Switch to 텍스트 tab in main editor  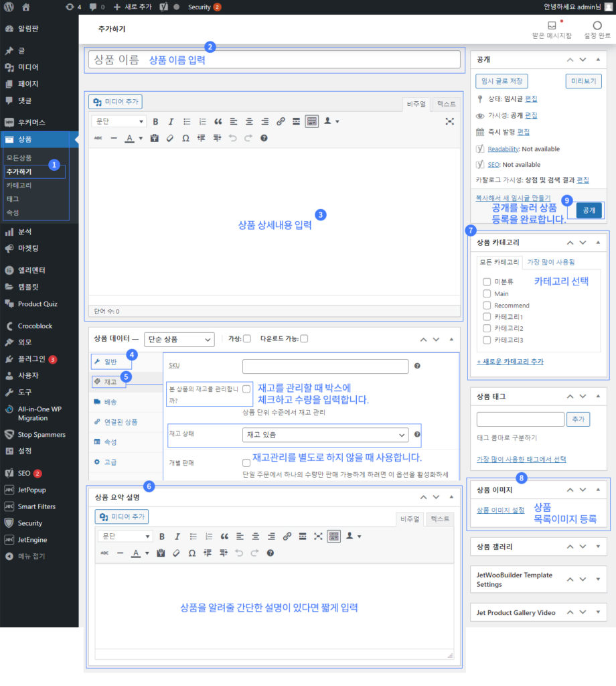[446, 104]
